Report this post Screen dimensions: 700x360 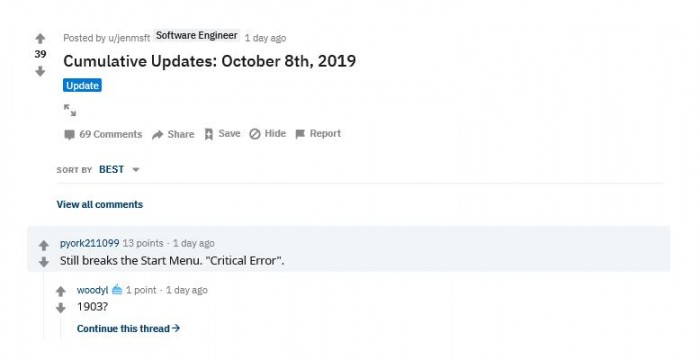click(x=318, y=134)
